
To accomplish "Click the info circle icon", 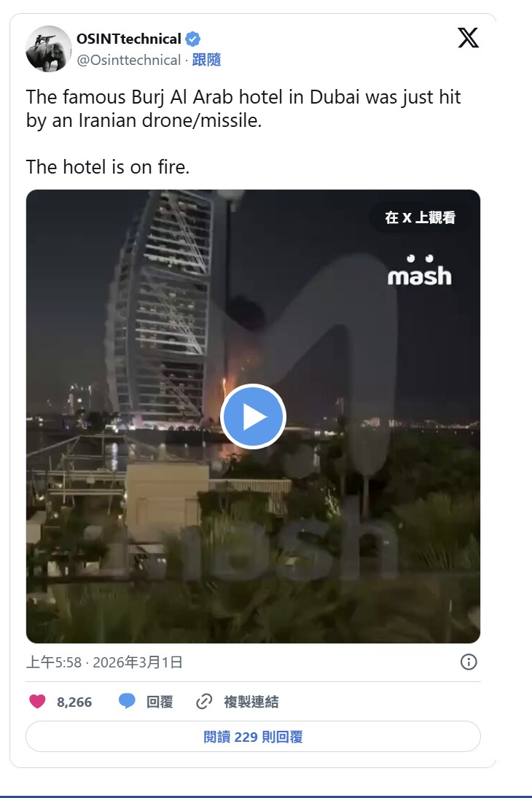I will point(469,662).
